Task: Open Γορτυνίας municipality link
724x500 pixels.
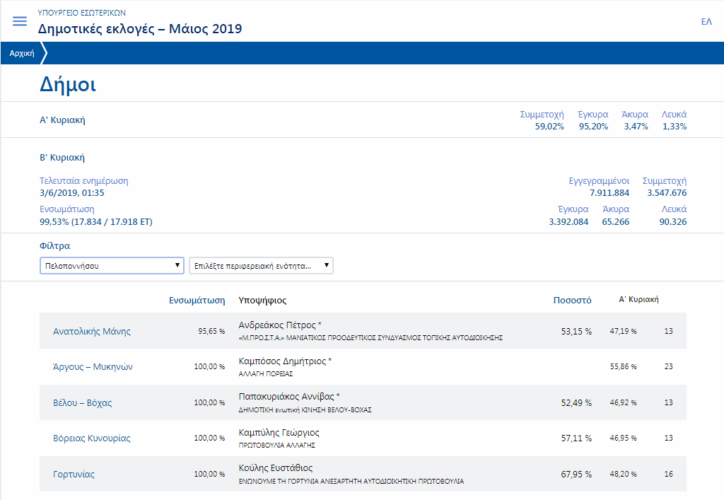Action: coord(73,474)
